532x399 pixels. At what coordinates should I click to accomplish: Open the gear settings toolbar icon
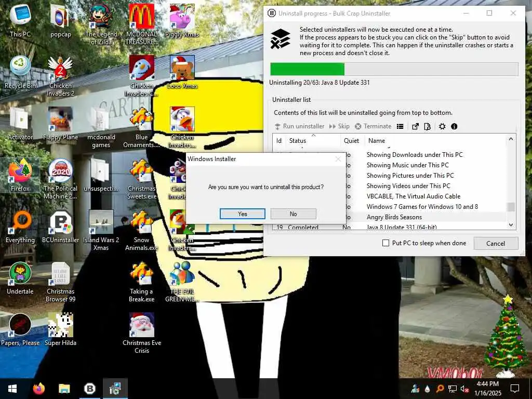click(442, 127)
